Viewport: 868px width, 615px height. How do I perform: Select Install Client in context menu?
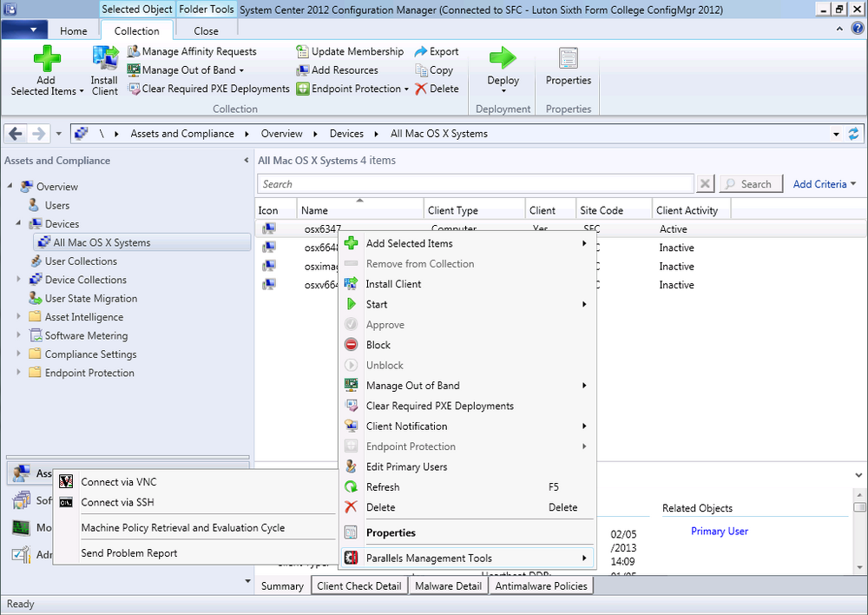(393, 284)
